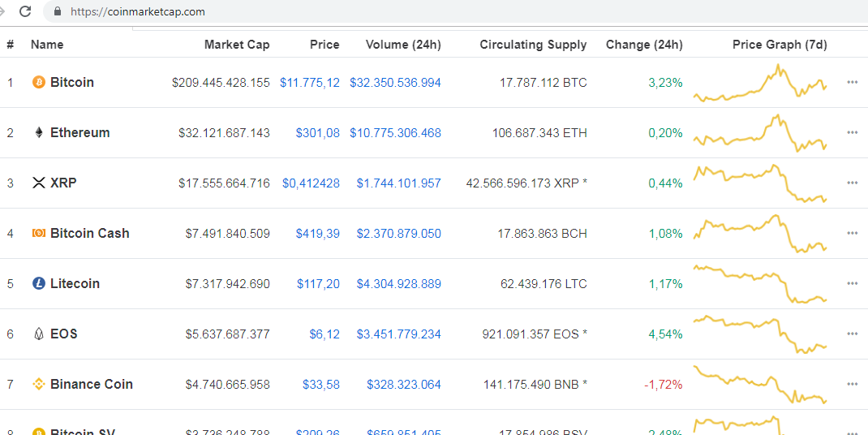868x435 pixels.
Task: Click Binance Coin volume $328.323.064
Action: click(x=403, y=385)
